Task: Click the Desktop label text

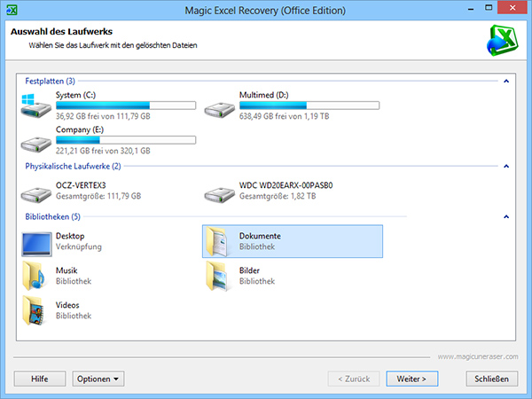Action: pos(70,236)
